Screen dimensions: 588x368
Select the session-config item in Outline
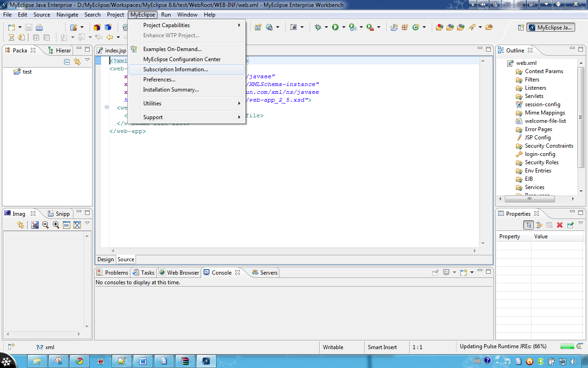(542, 104)
